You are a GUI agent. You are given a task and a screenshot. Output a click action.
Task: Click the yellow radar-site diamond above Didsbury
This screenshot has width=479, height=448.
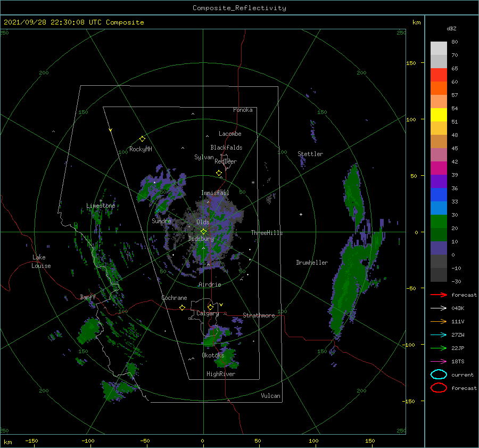203,232
